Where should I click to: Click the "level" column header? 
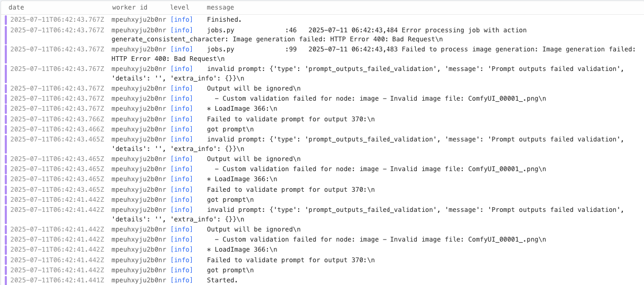click(x=180, y=7)
